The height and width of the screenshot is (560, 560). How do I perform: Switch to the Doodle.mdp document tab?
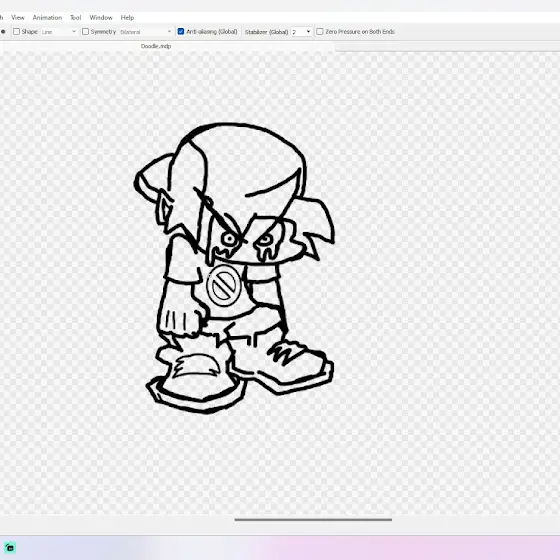pos(156,46)
